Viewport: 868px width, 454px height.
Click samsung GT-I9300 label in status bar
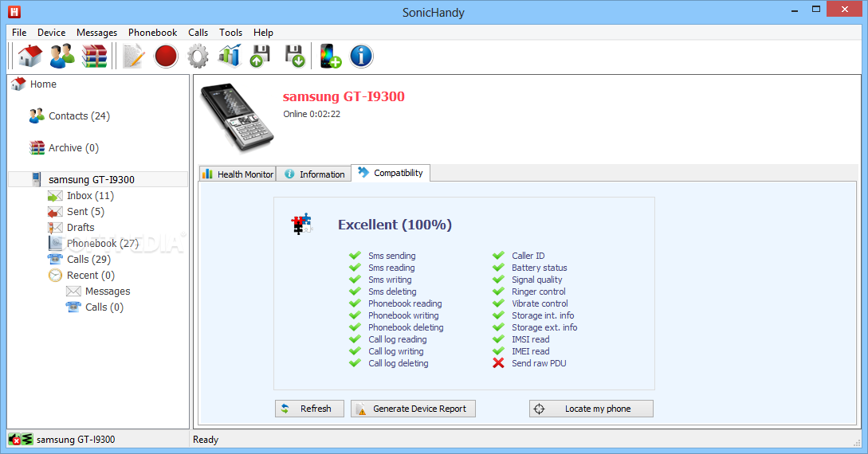tap(76, 440)
